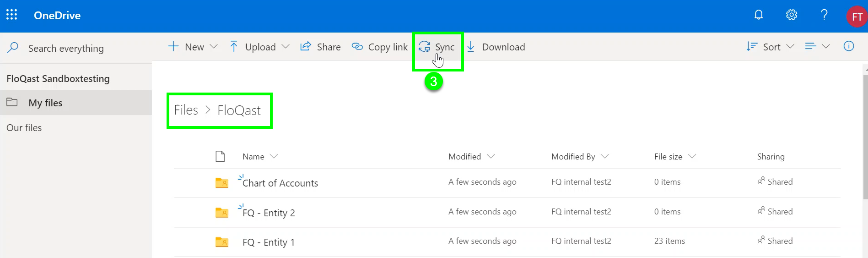Open the Chart of Accounts folder

pyautogui.click(x=280, y=183)
